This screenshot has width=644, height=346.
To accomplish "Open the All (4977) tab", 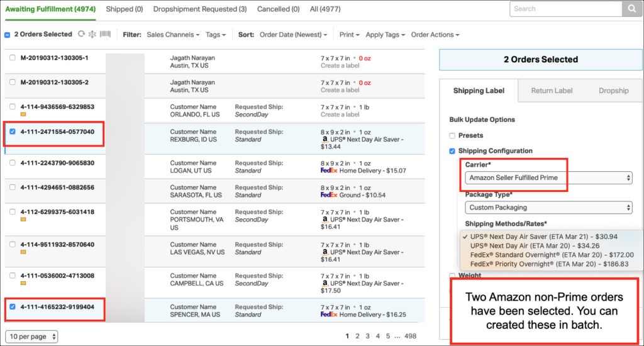I will click(x=325, y=9).
